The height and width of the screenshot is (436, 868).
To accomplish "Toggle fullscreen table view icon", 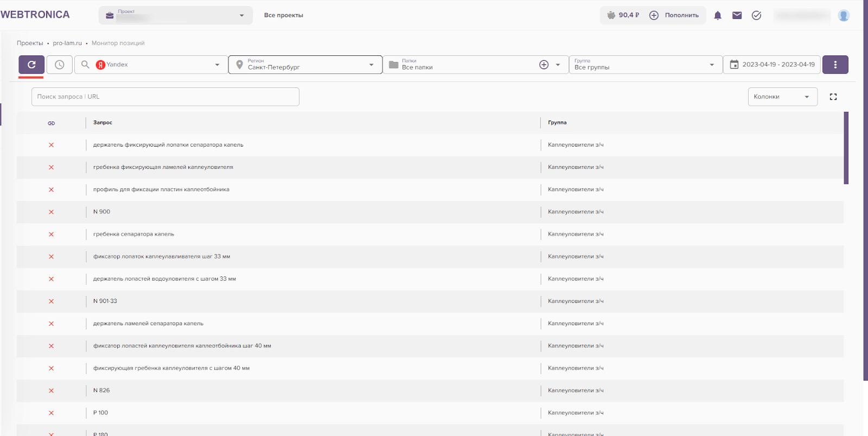I will tap(833, 97).
